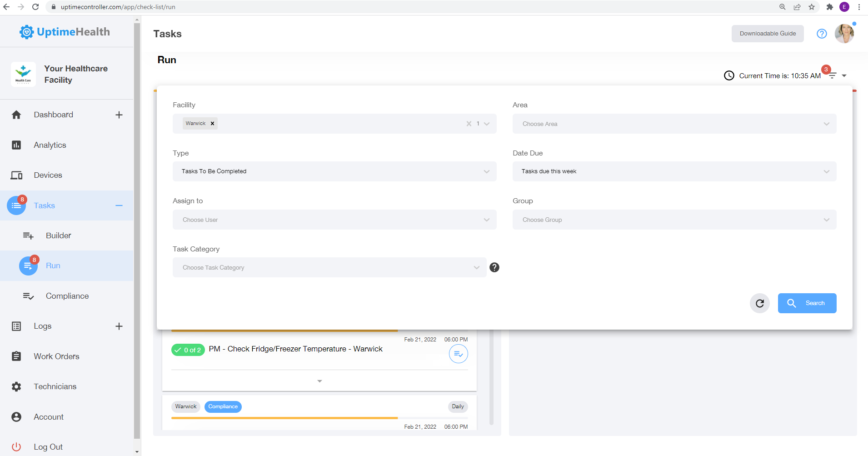Viewport: 868px width, 456px height.
Task: Bookmark this page with star icon
Action: click(x=812, y=7)
